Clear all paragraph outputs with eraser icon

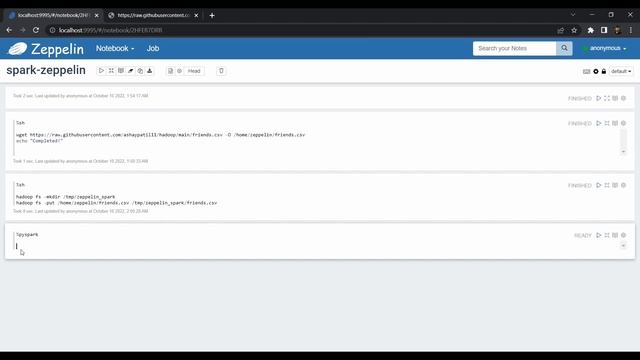[x=131, y=71]
